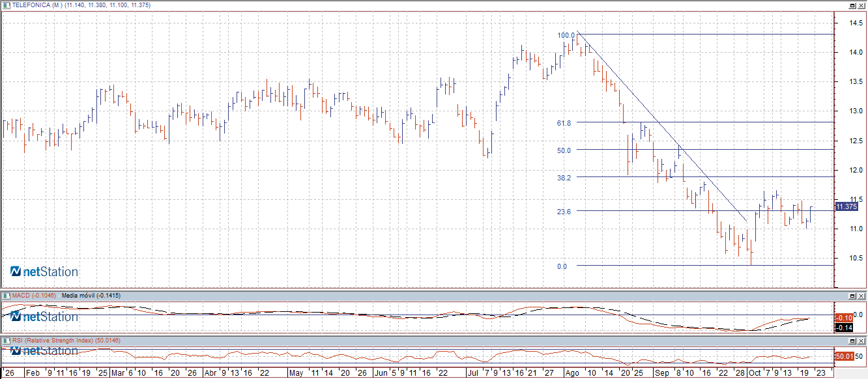Maximize the TELEFONICA price chart panel

pos(852,5)
